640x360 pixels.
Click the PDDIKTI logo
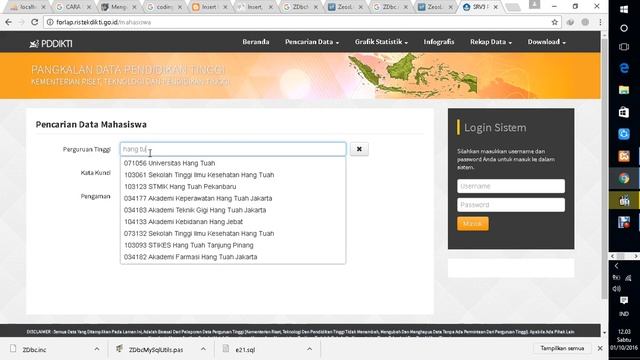(x=51, y=44)
